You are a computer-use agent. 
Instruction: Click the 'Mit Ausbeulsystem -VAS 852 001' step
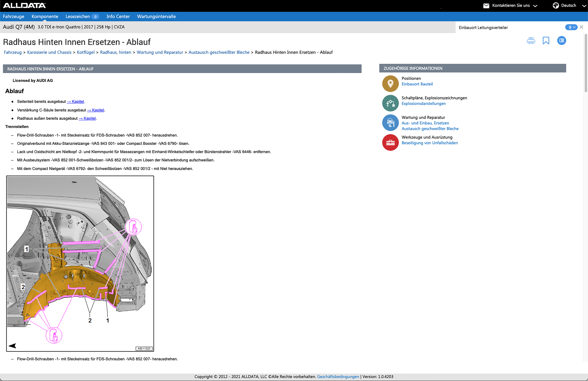point(116,160)
